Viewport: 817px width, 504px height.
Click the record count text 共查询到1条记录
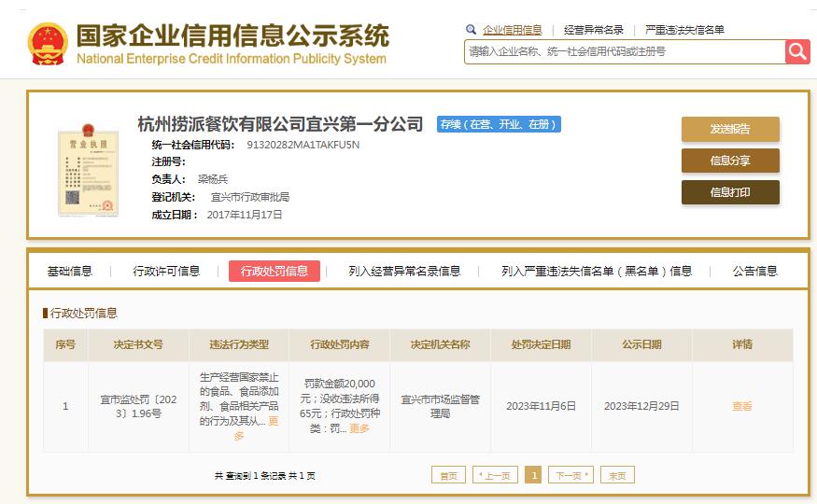249,475
